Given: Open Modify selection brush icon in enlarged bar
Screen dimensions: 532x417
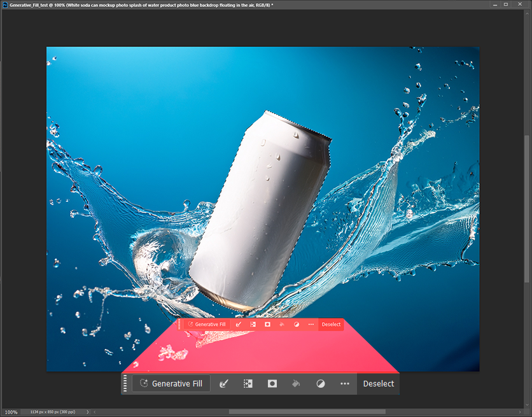Looking at the screenshot, I should click(x=224, y=384).
